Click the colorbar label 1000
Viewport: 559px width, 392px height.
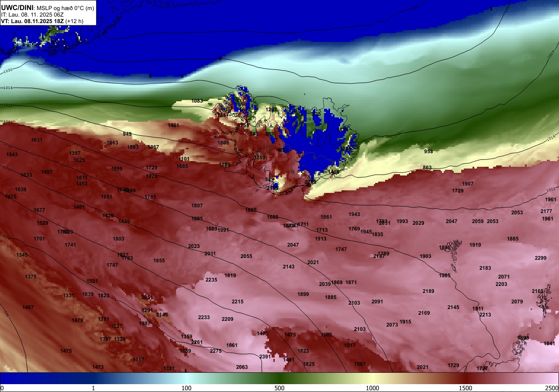373,388
